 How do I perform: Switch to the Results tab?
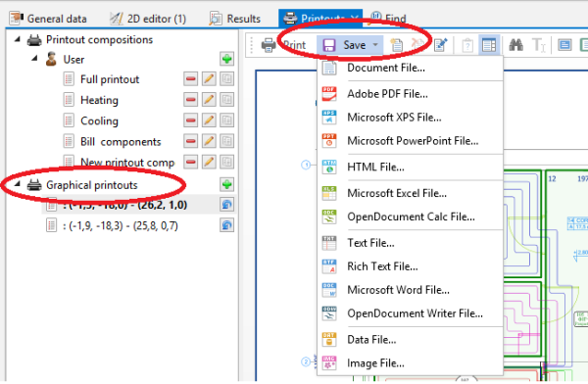click(x=235, y=19)
